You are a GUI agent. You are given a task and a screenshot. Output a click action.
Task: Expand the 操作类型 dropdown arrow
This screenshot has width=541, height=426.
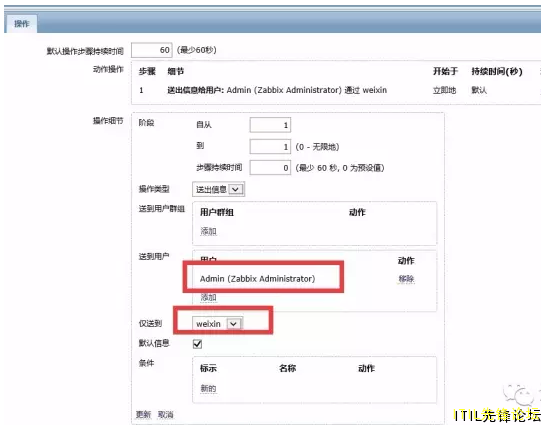pyautogui.click(x=236, y=189)
